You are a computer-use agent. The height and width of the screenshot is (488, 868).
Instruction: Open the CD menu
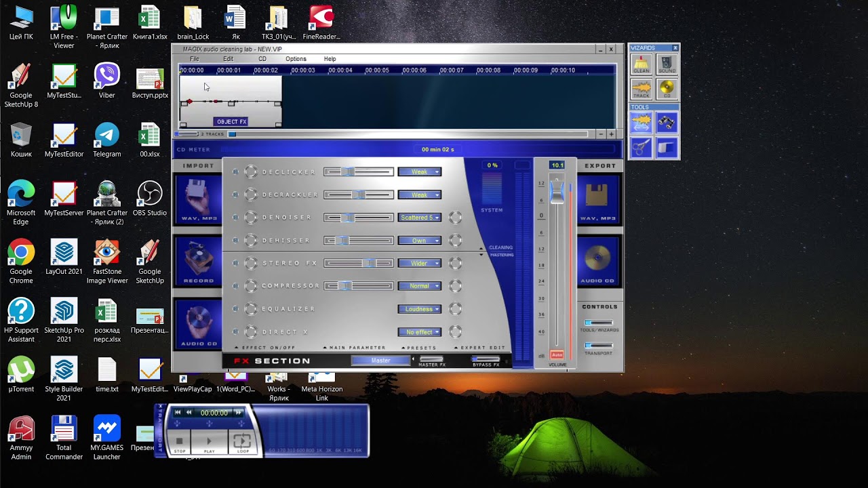[262, 59]
